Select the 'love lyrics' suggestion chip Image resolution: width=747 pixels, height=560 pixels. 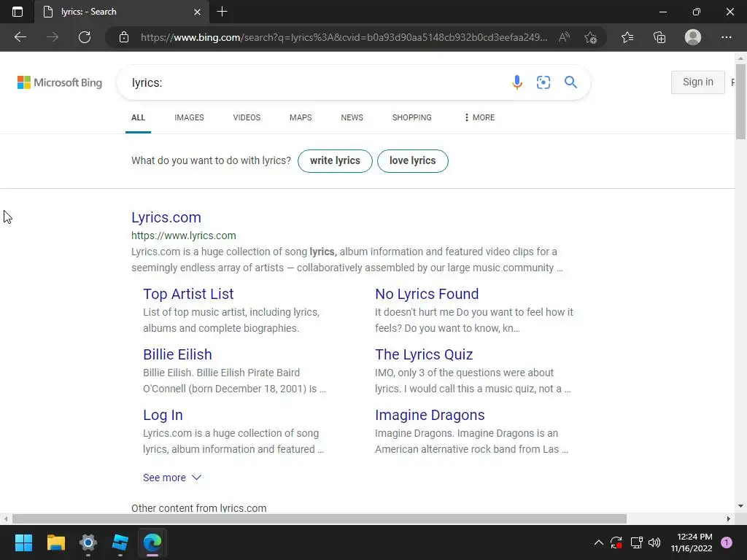pos(413,161)
